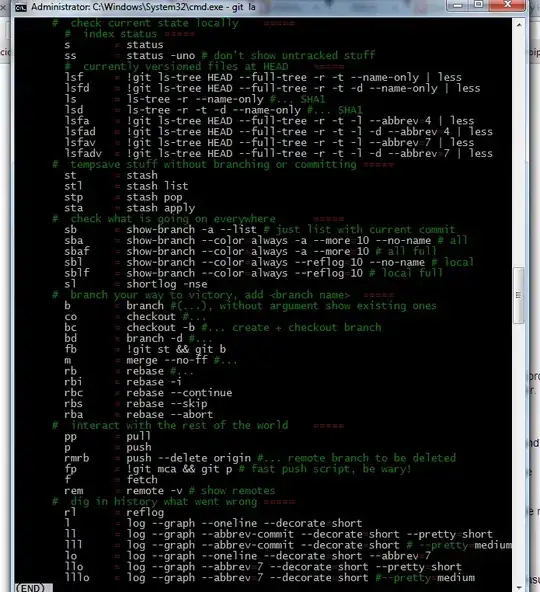540x592 pixels.
Task: Click the 'lllo' alias name
Action: tap(77, 578)
